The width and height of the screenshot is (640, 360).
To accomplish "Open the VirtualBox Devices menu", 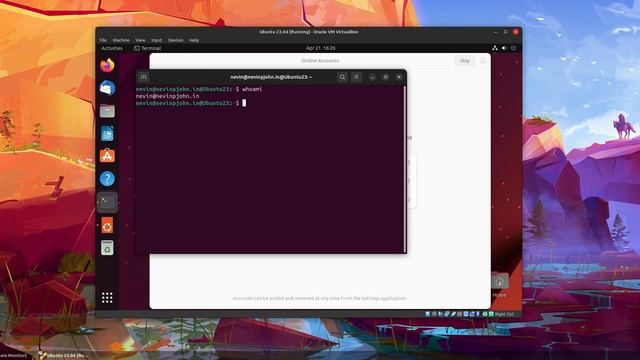I will [x=176, y=40].
